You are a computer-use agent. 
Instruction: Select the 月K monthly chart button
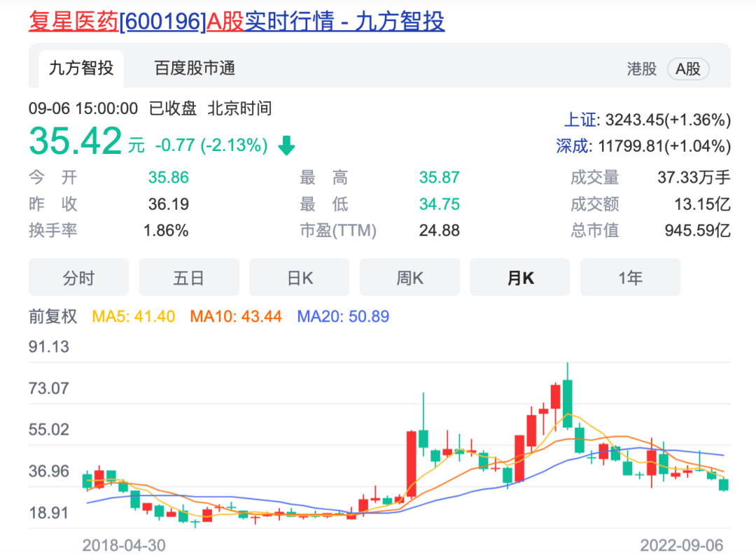pos(520,278)
